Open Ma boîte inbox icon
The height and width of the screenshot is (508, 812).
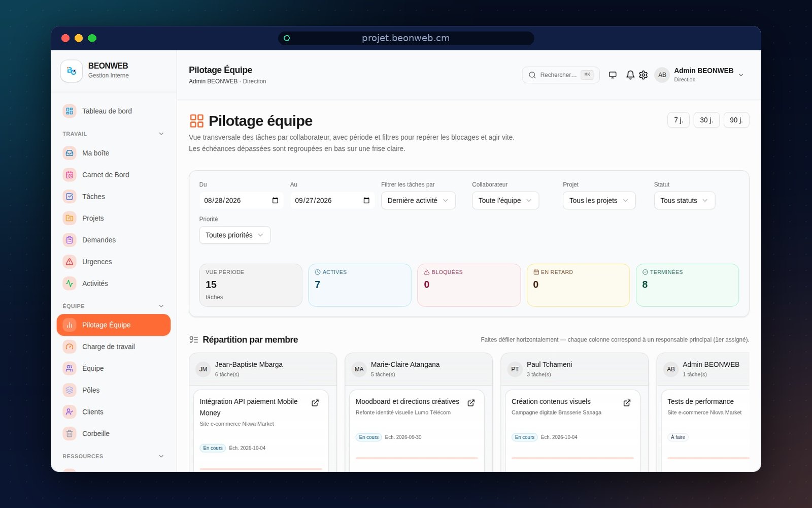[x=70, y=153]
